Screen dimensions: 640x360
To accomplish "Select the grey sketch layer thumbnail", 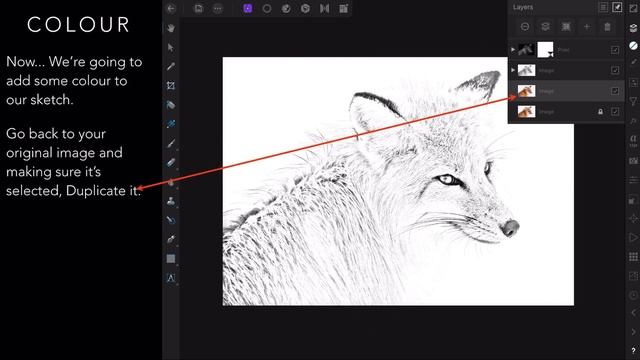I will tap(526, 70).
